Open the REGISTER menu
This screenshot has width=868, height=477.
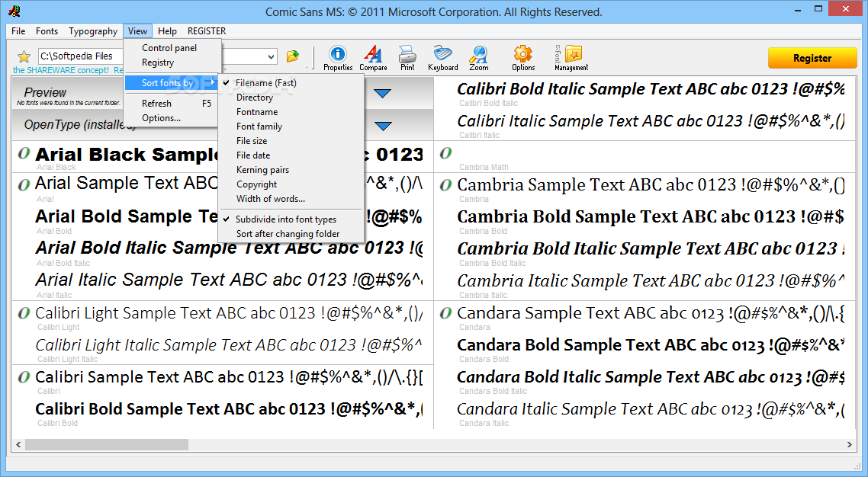pyautogui.click(x=207, y=31)
